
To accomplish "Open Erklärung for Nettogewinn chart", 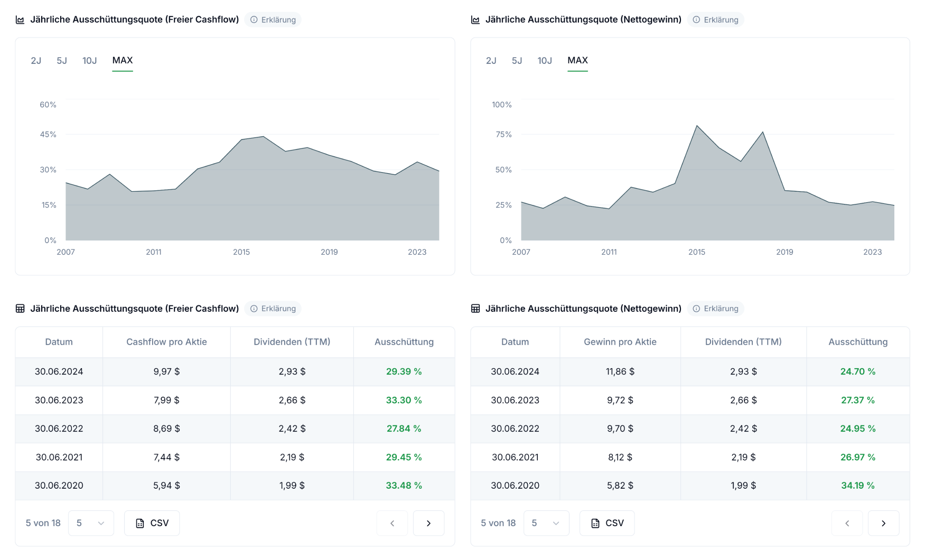I will coord(715,20).
